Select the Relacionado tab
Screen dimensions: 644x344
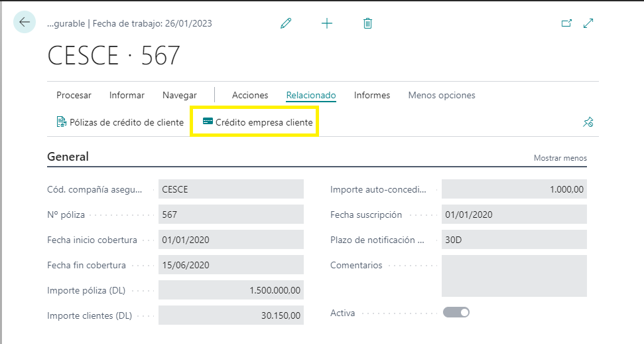tap(311, 95)
